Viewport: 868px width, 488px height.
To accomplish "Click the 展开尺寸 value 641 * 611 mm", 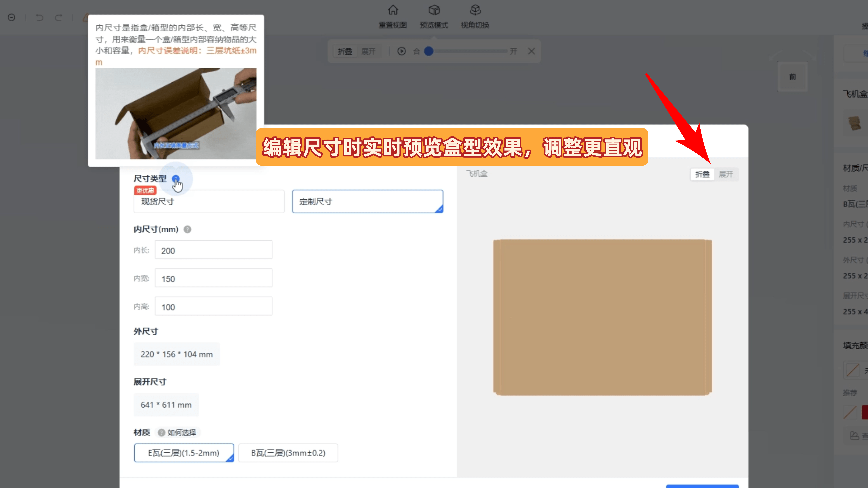I will 166,405.
